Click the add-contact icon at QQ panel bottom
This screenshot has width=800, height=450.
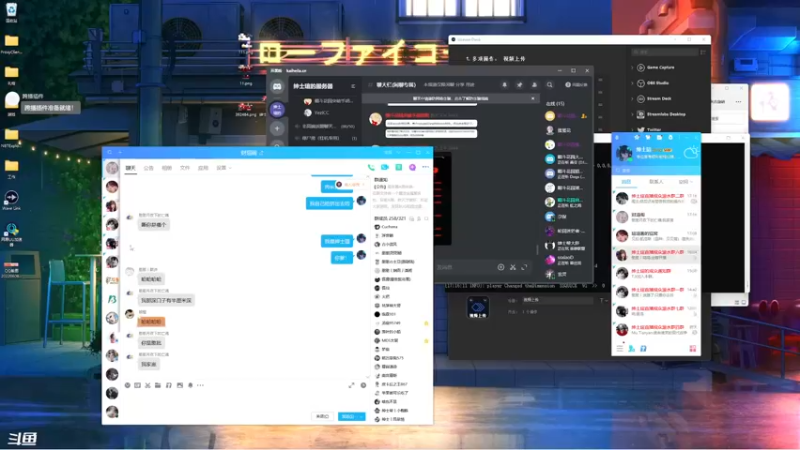pos(632,348)
